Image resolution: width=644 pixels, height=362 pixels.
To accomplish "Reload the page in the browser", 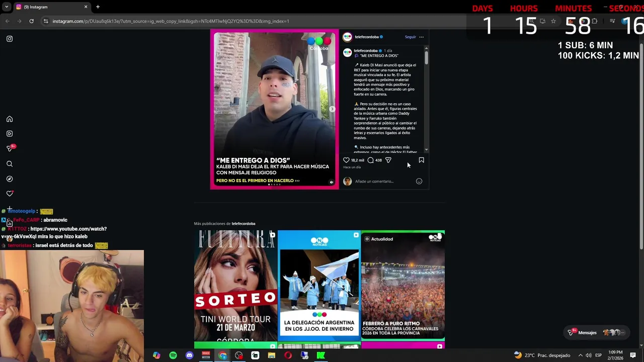I will coord(31,21).
